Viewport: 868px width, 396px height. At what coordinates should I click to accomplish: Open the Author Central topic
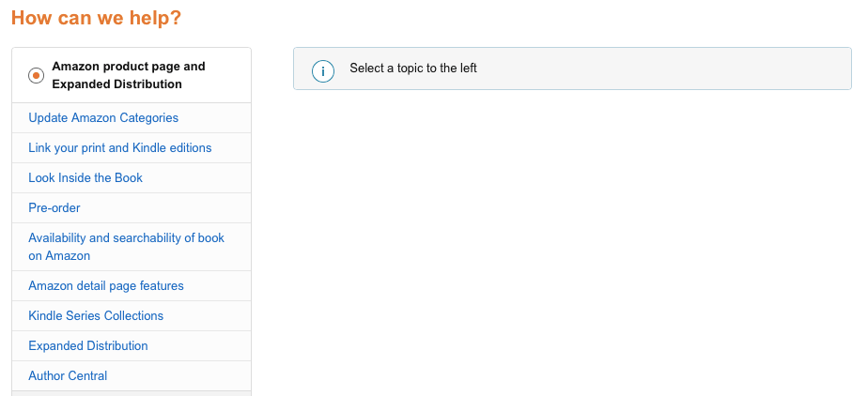click(68, 376)
